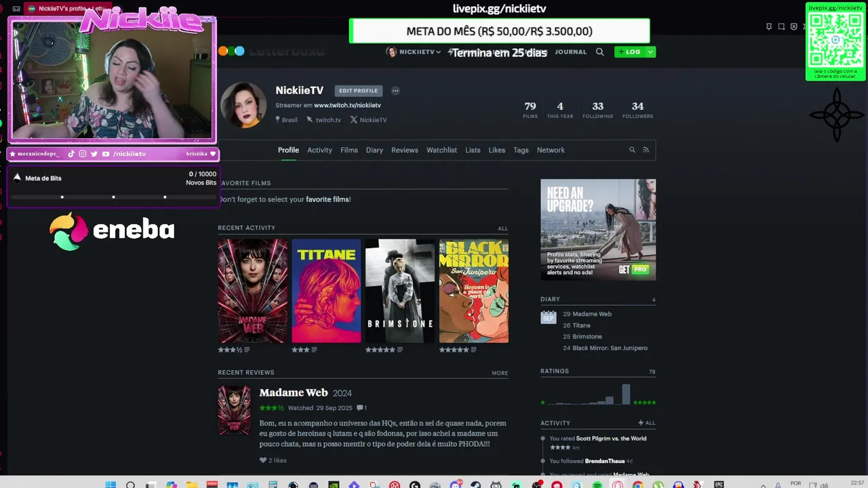Screen dimensions: 868x488
Task: Open the Watchlist tab
Action: tap(441, 150)
